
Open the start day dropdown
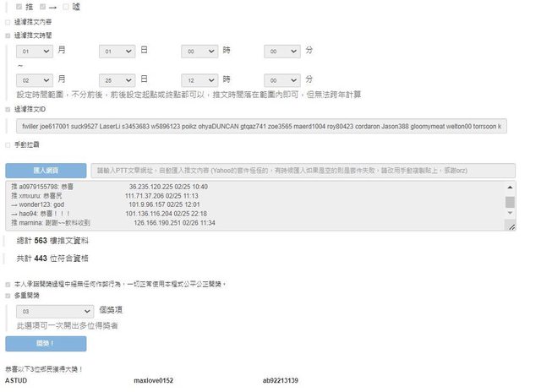117,52
